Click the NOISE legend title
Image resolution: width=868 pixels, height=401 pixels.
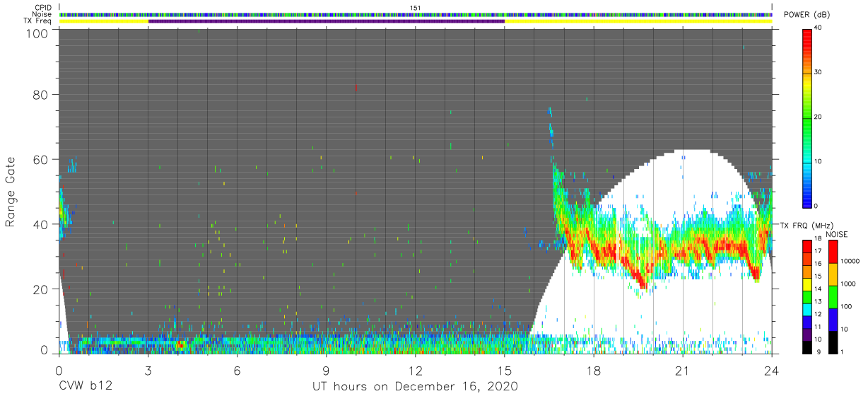835,234
